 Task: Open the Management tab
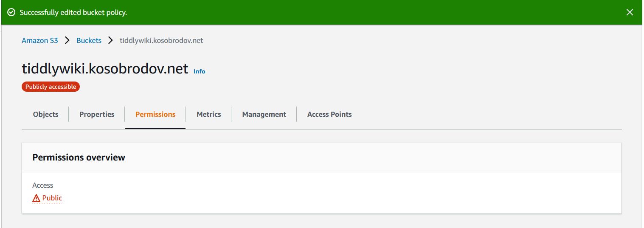[264, 114]
